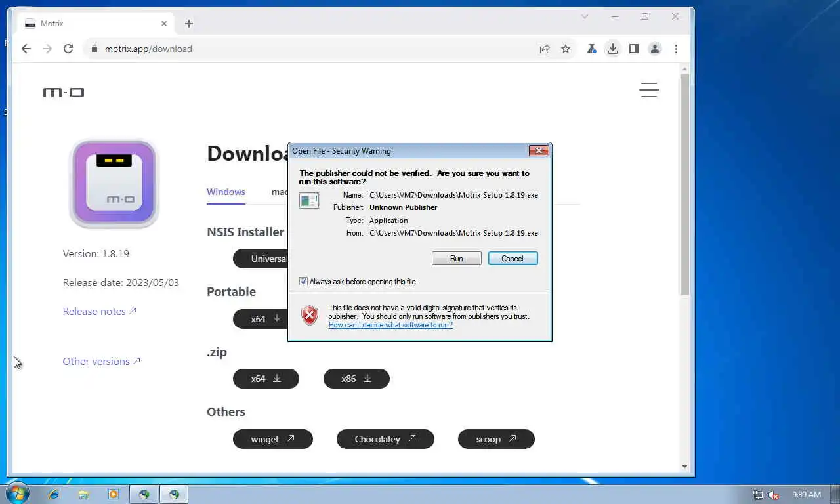Go back in Chrome
Image resolution: width=840 pixels, height=504 pixels.
26,49
